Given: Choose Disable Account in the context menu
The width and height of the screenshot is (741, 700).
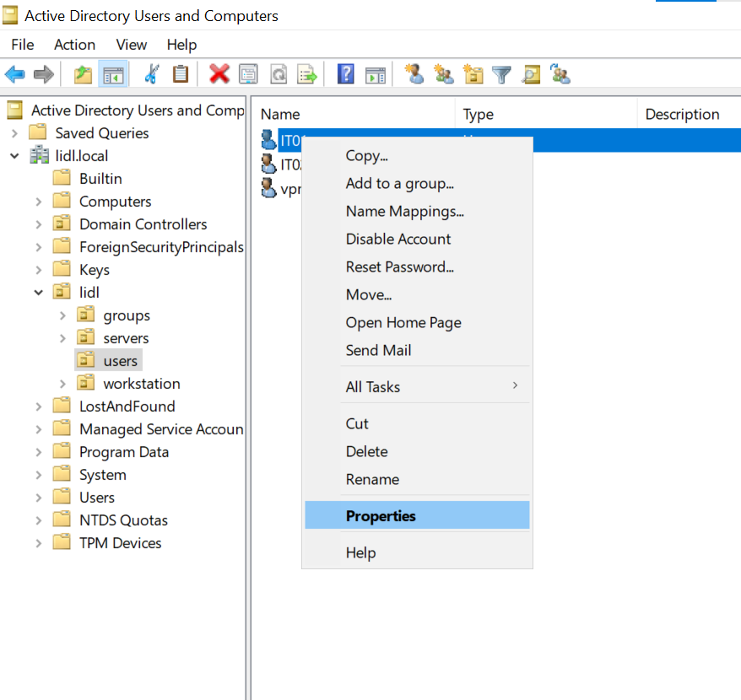Looking at the screenshot, I should coord(417,239).
